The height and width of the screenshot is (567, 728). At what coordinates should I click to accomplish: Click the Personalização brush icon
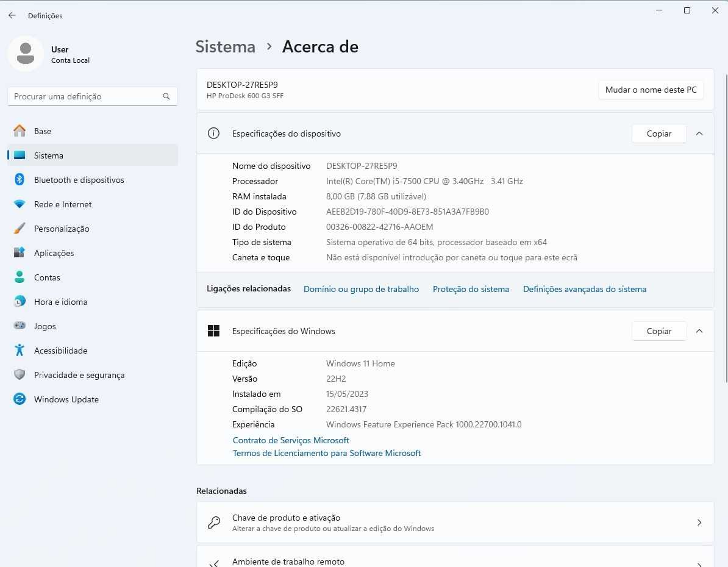(20, 228)
